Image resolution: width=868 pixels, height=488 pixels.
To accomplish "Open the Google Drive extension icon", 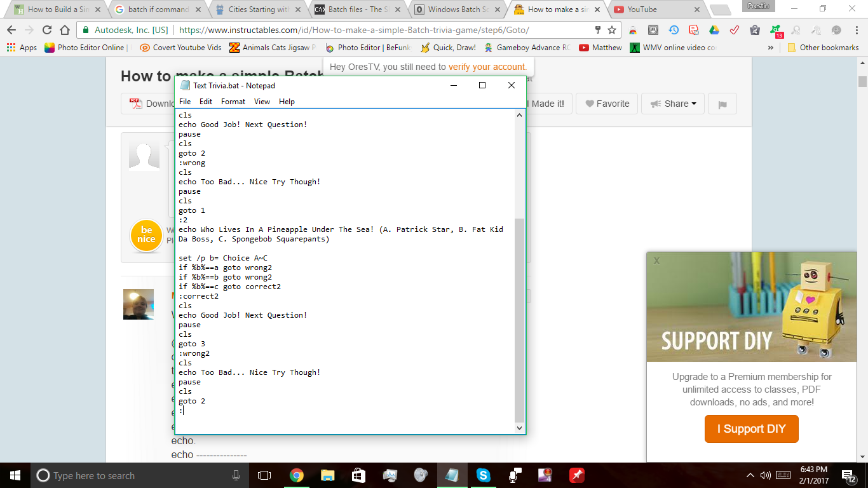I will click(714, 30).
